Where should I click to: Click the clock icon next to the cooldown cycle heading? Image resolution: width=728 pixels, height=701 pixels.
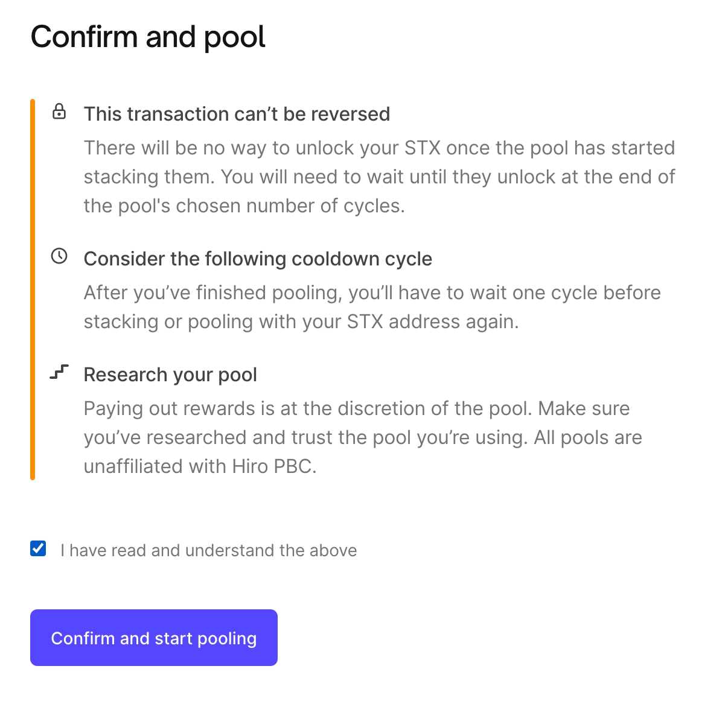click(59, 256)
